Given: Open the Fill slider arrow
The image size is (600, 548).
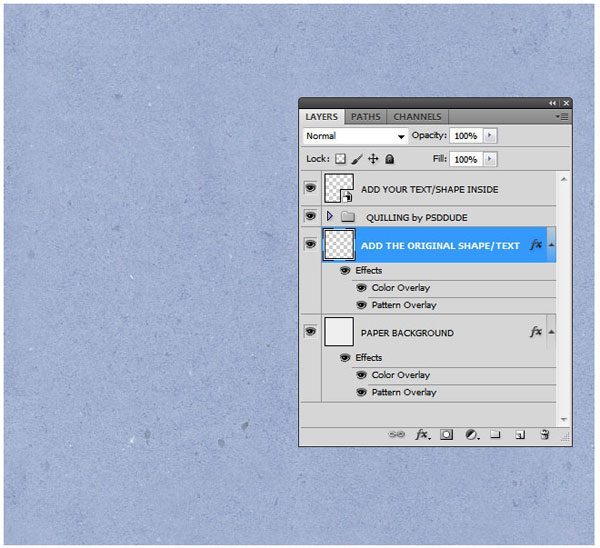Looking at the screenshot, I should pyautogui.click(x=490, y=159).
